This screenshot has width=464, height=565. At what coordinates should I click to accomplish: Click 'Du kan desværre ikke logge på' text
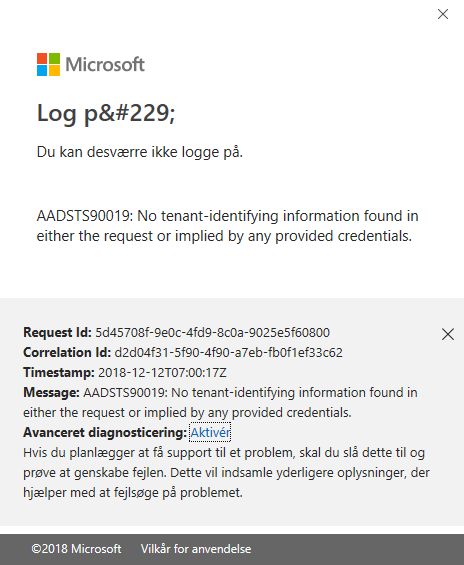tap(140, 152)
